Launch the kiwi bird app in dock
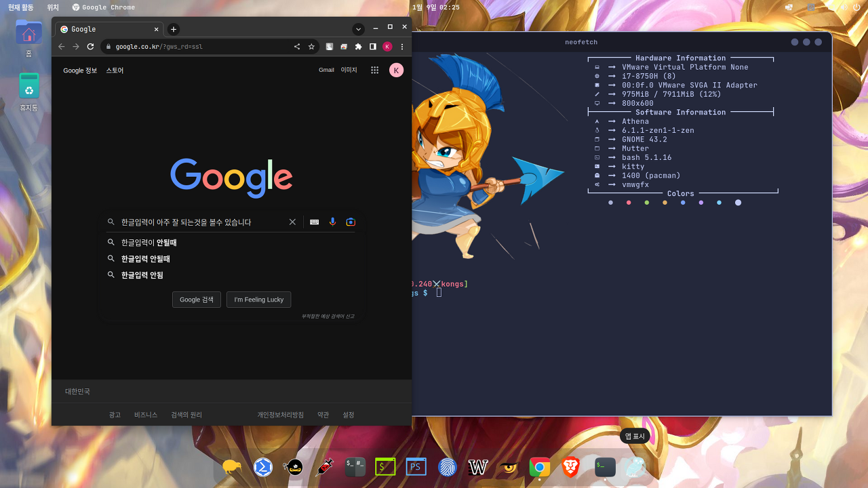 point(232,467)
